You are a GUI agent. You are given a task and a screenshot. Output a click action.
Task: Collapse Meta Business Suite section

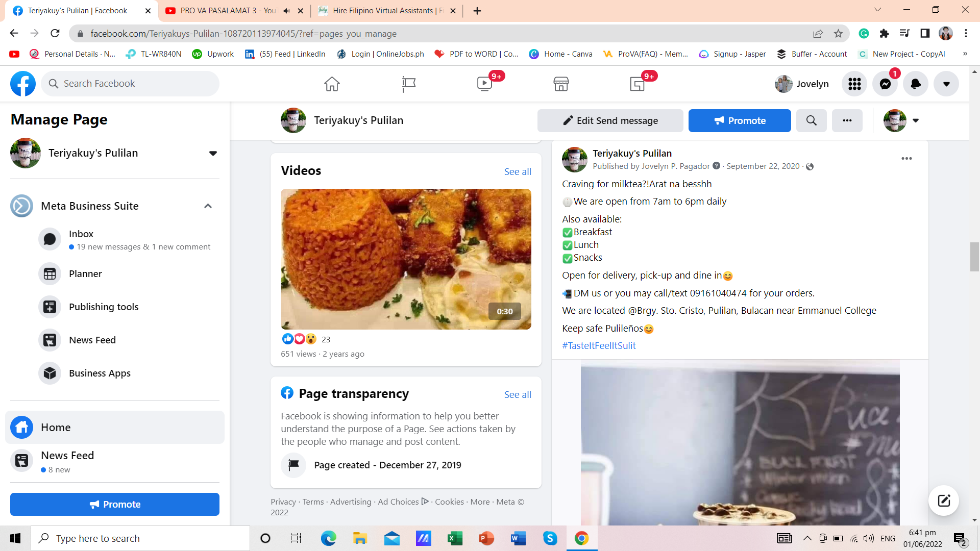point(208,206)
